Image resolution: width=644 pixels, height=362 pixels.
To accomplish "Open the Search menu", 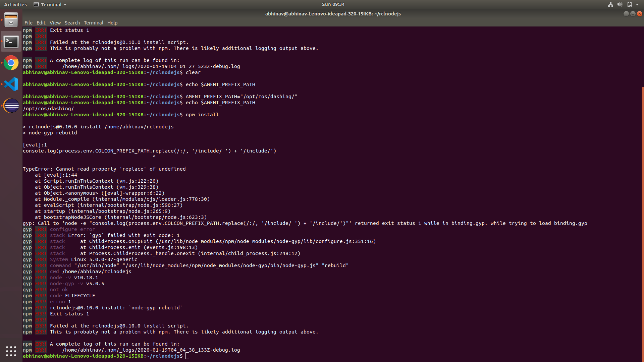I will click(72, 23).
